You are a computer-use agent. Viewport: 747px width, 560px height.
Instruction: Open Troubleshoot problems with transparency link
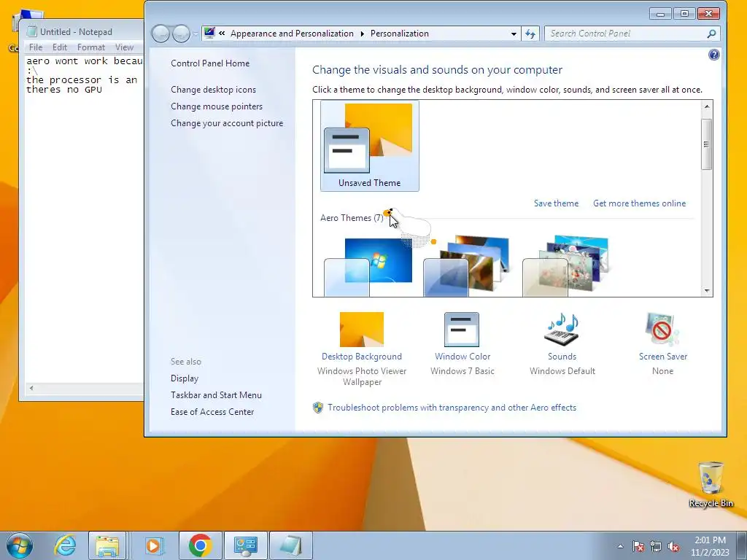click(452, 408)
